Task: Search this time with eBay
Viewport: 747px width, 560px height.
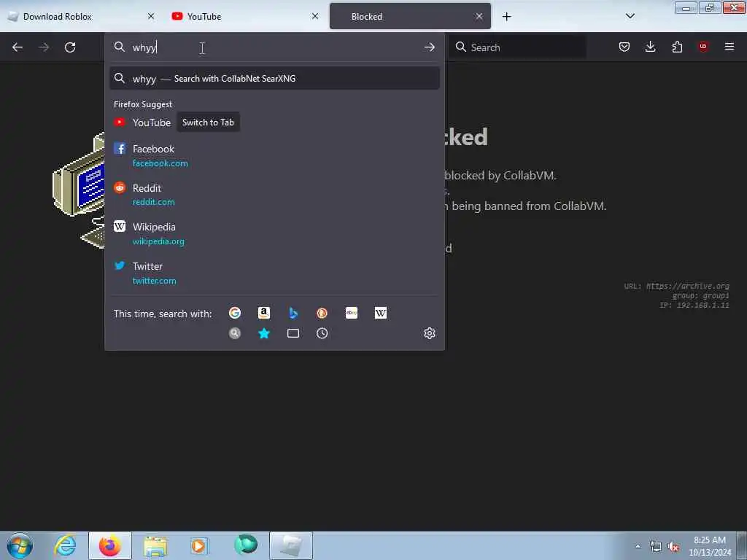Action: coord(352,313)
